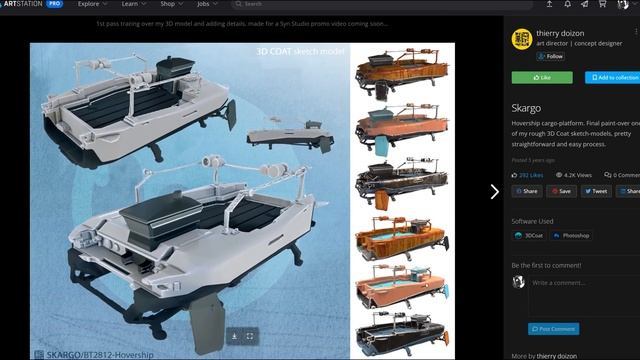Click the Search field
This screenshot has width=640, height=360.
pos(382,4)
